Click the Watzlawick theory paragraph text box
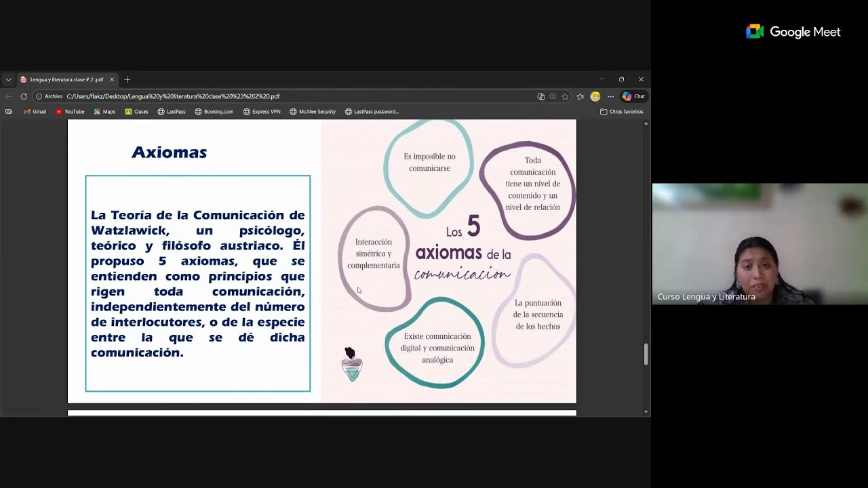 pyautogui.click(x=197, y=283)
